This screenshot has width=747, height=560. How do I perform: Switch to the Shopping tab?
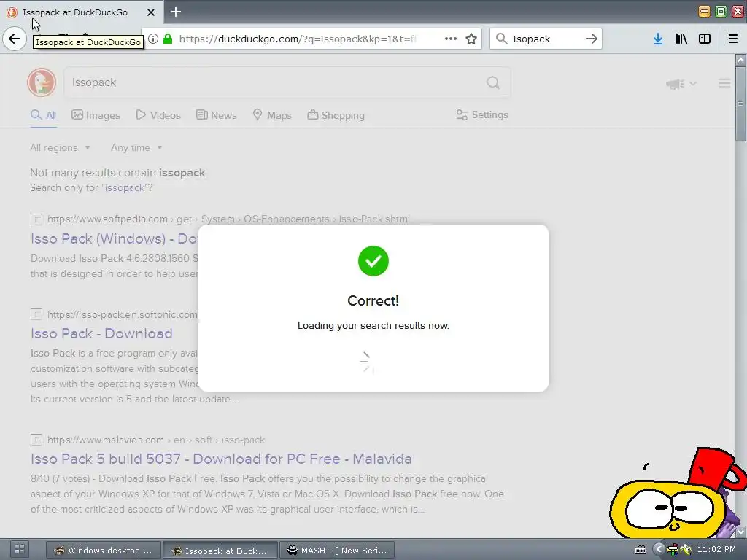pyautogui.click(x=336, y=115)
